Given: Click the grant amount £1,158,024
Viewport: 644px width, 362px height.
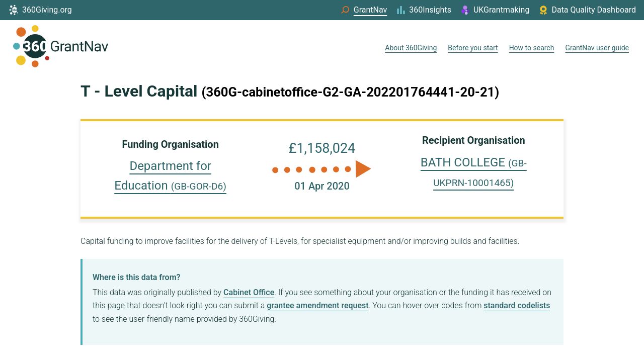Looking at the screenshot, I should tap(322, 148).
